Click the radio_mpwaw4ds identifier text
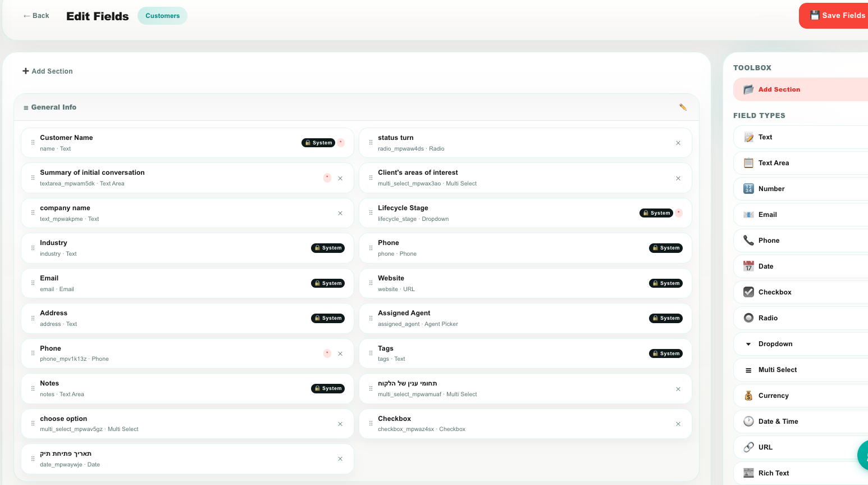The width and height of the screenshot is (868, 485). 401,149
